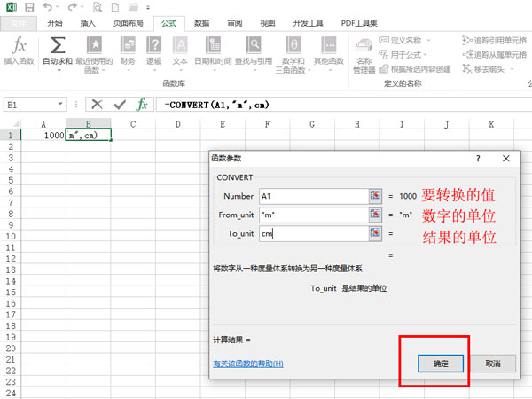
Task: Click the cancel X icon in formula bar
Action: (x=98, y=105)
